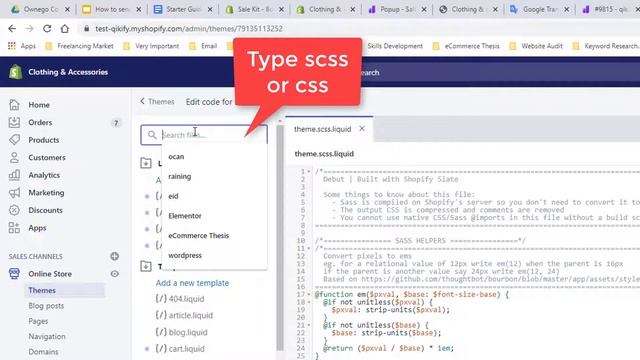Screen dimensions: 640x360
Task: Switch to the theme.scss.liquid editor tab
Action: pyautogui.click(x=322, y=129)
